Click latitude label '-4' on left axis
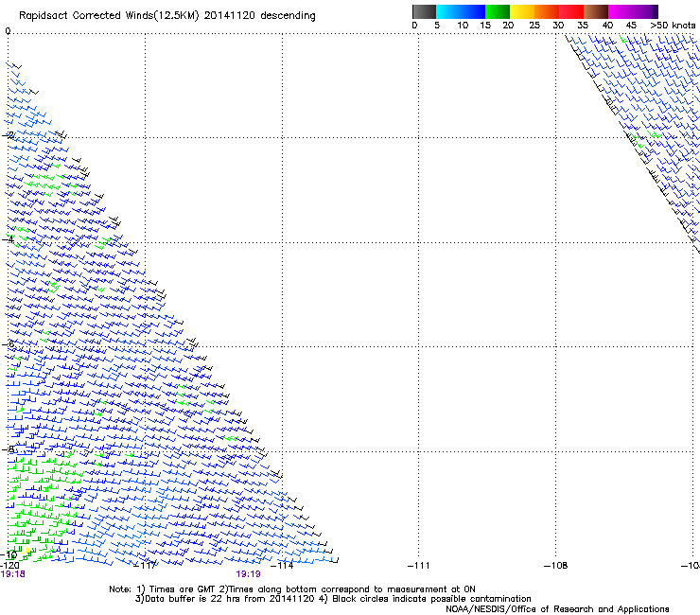Image resolution: width=700 pixels, height=615 pixels. click(x=8, y=239)
